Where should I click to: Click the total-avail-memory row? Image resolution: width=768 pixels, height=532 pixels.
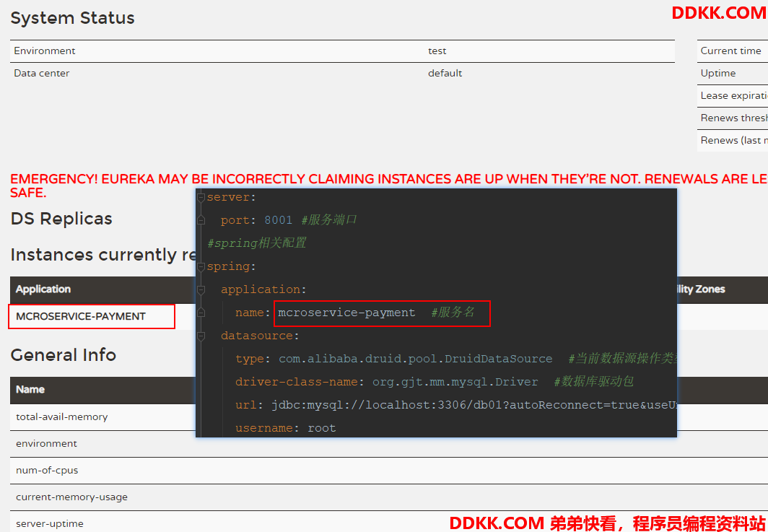click(62, 417)
